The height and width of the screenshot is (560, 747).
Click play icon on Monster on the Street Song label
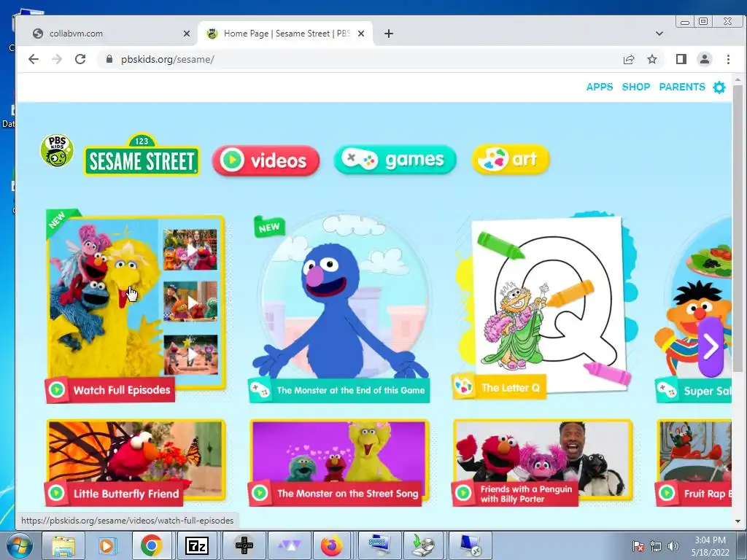260,493
